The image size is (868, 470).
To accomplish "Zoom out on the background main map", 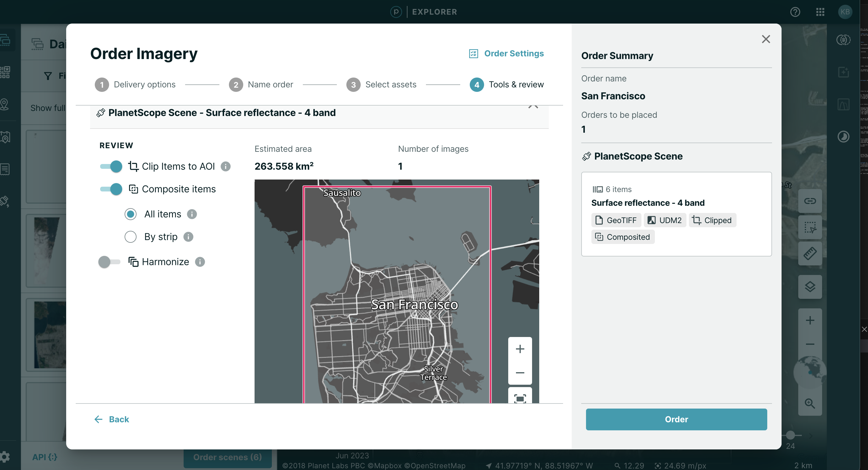I will coord(810,344).
